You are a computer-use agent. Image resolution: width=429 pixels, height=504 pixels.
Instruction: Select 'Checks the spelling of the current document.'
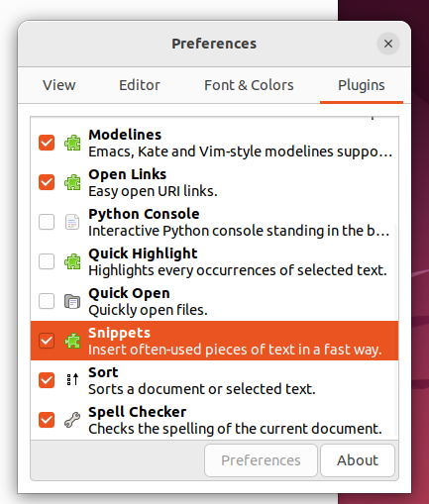(x=235, y=429)
